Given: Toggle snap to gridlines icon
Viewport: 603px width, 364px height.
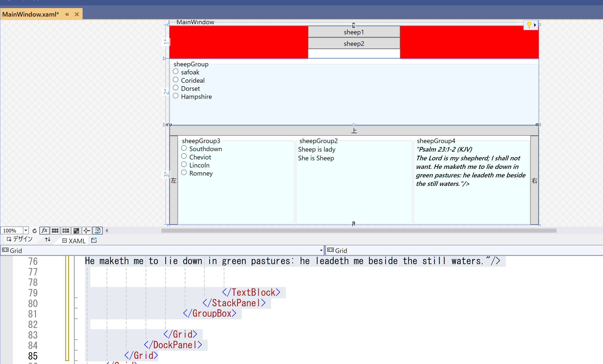Looking at the screenshot, I should (x=66, y=231).
